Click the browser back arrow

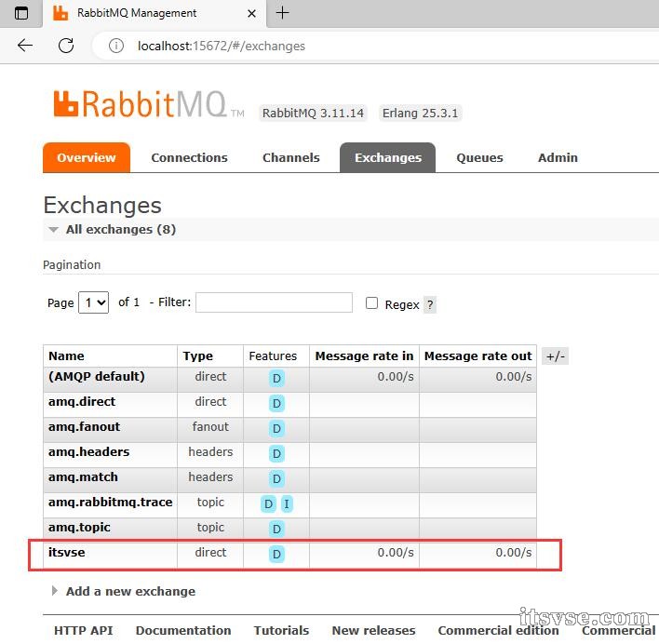tap(25, 46)
